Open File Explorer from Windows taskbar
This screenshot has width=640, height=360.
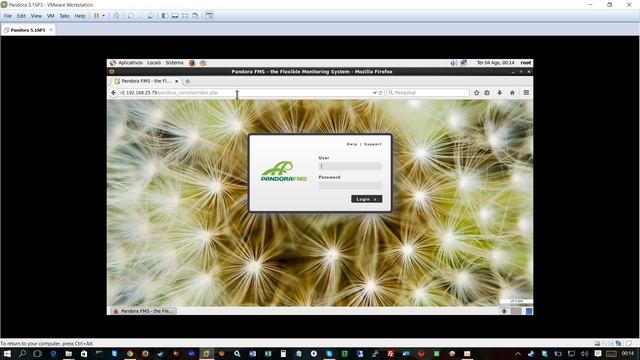(x=69, y=353)
